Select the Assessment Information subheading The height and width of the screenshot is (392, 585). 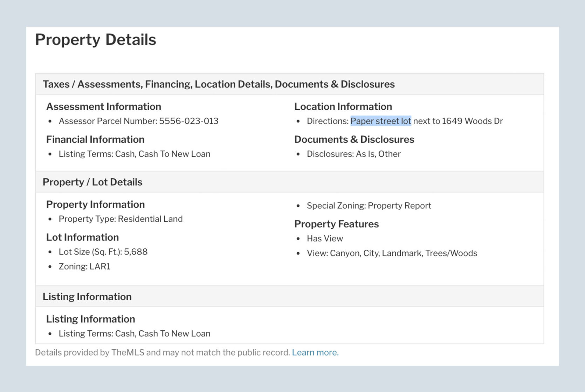click(x=104, y=106)
